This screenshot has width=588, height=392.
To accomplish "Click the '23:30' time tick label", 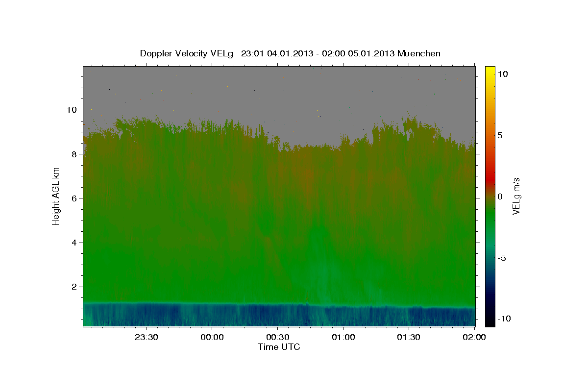I will click(x=146, y=337).
